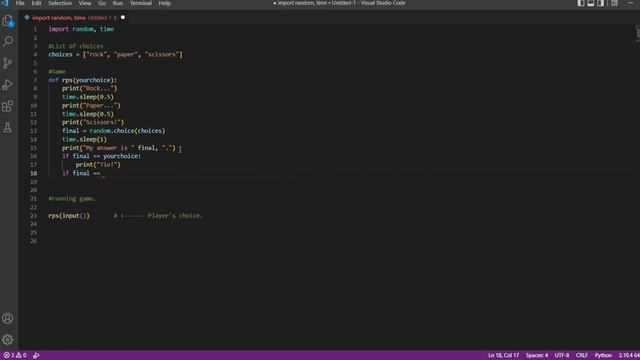640x360 pixels.
Task: Click the unsaved dot on the editor tab
Action: click(x=123, y=18)
